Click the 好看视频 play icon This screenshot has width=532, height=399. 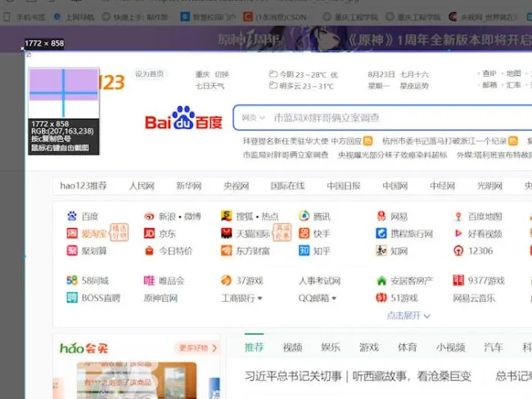458,233
